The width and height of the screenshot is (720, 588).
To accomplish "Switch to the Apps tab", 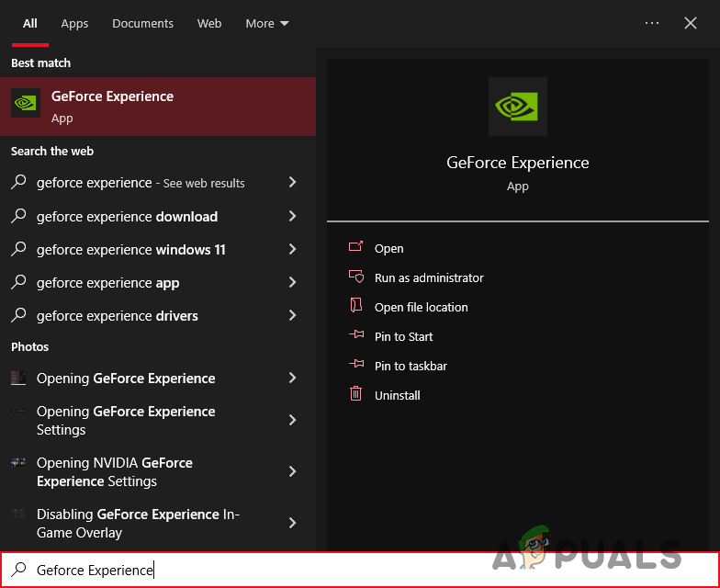I will click(74, 24).
